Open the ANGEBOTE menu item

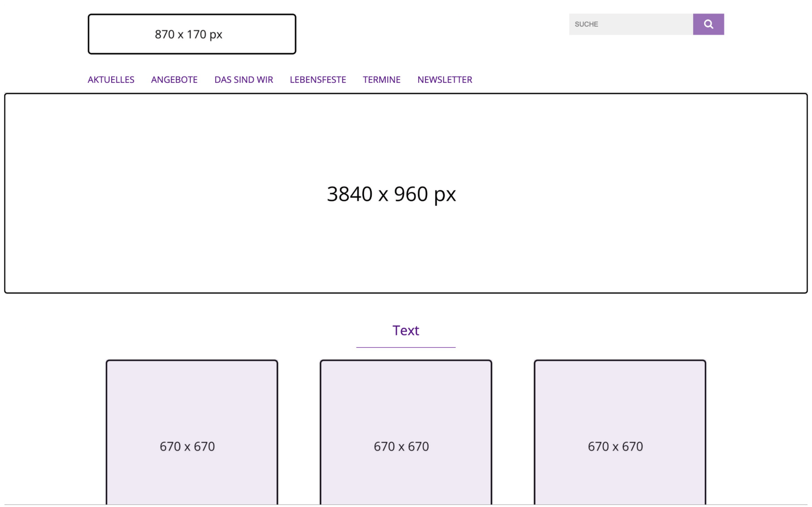(x=174, y=80)
